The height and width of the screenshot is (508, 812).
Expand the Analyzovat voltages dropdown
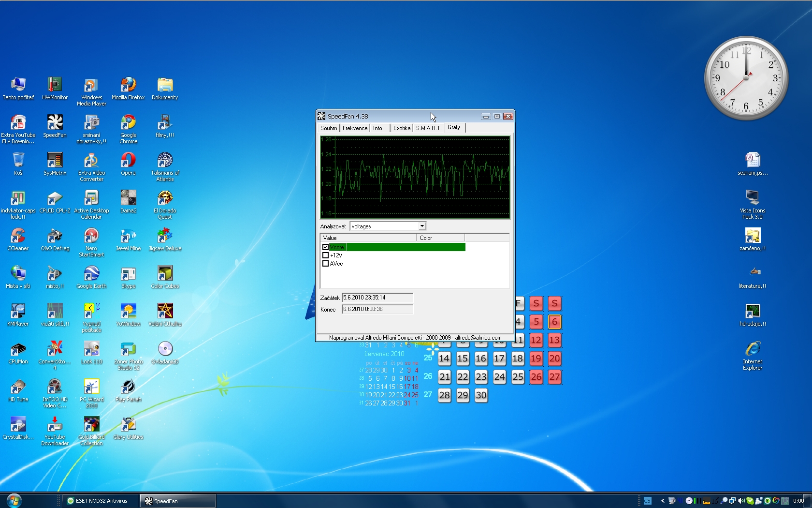[422, 226]
